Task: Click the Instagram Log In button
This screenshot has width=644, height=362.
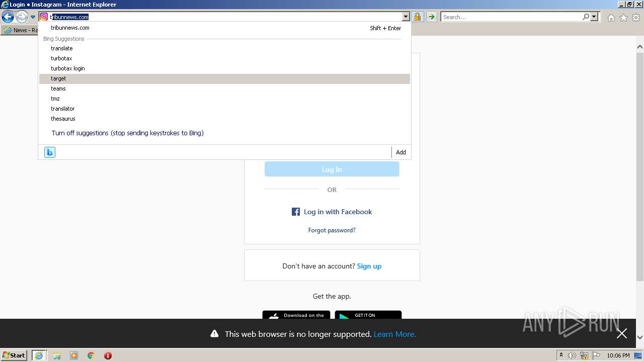Action: pos(332,169)
